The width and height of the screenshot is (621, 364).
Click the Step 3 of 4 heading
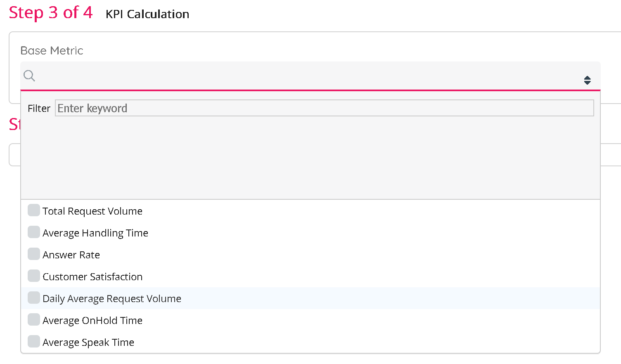(x=51, y=13)
